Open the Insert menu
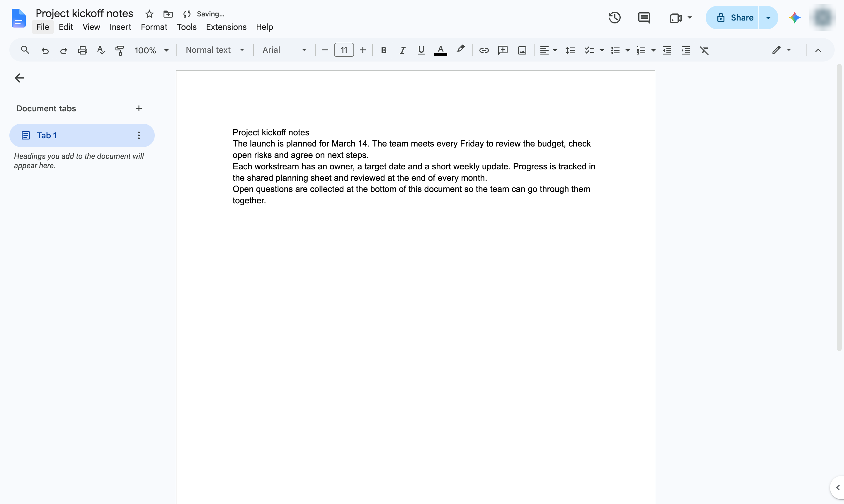This screenshot has height=504, width=844. [120, 27]
